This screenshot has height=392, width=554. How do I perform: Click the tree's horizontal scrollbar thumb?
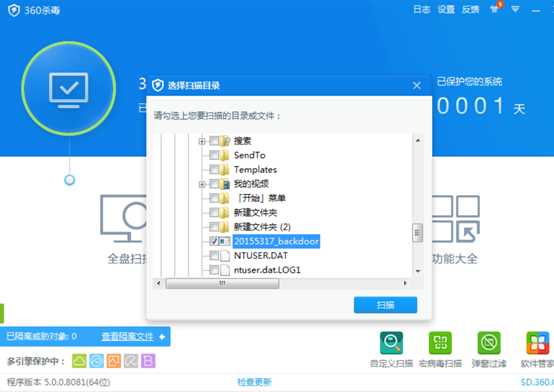222,283
